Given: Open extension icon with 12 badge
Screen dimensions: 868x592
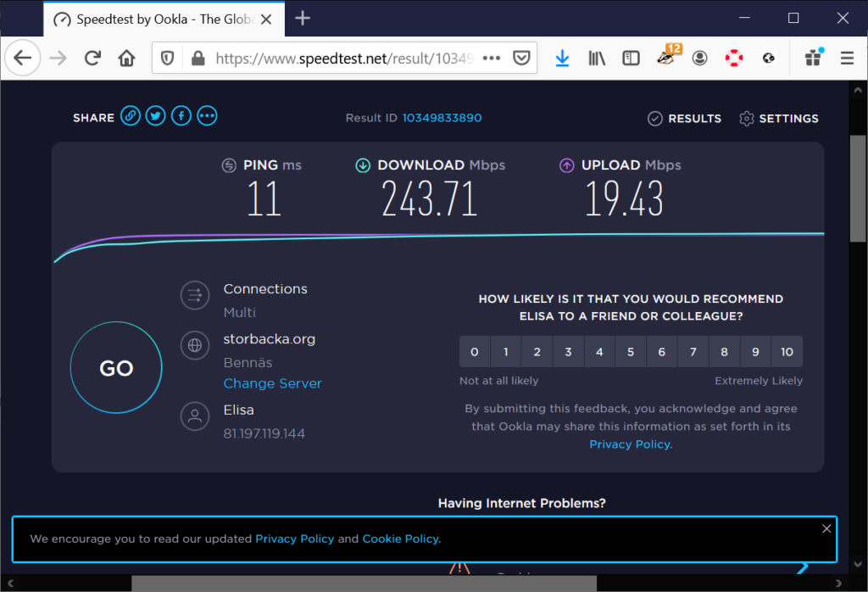Looking at the screenshot, I should [x=668, y=55].
